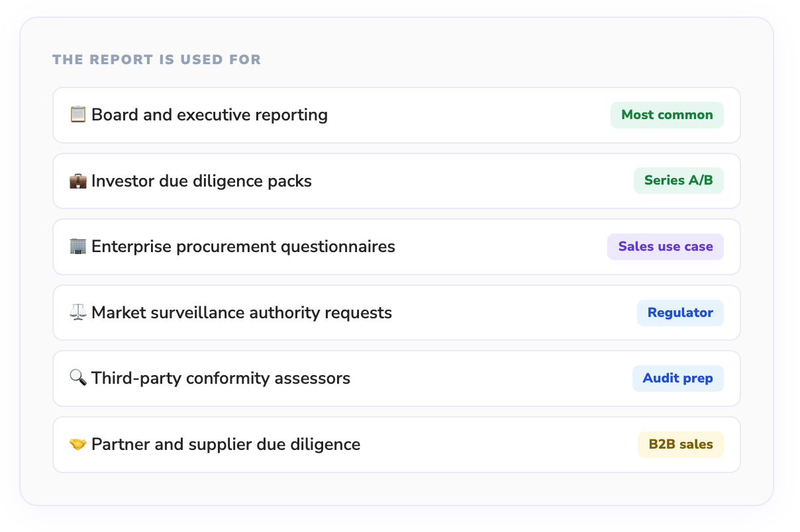Click the handshake icon on supplier diligence row
800x532 pixels.
point(78,444)
